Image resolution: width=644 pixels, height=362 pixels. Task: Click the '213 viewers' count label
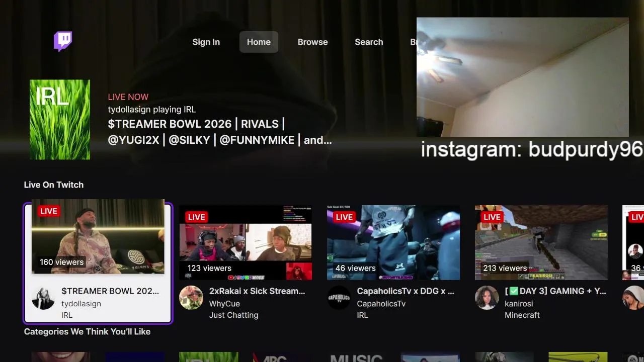click(x=505, y=268)
